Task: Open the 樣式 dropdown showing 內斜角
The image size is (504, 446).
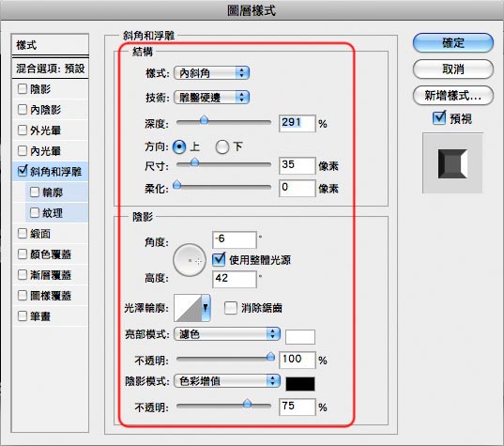Action: 211,73
